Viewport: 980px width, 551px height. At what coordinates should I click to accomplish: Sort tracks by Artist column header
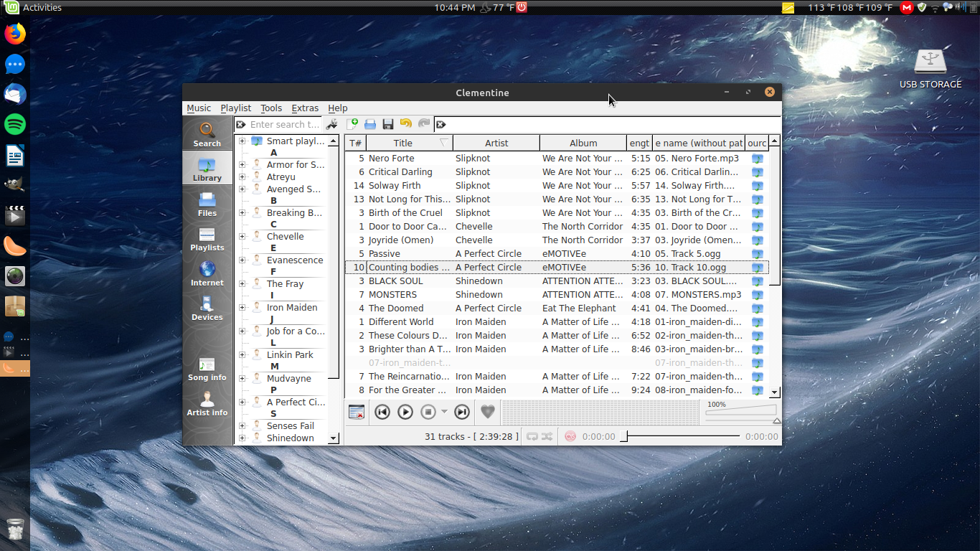click(496, 143)
